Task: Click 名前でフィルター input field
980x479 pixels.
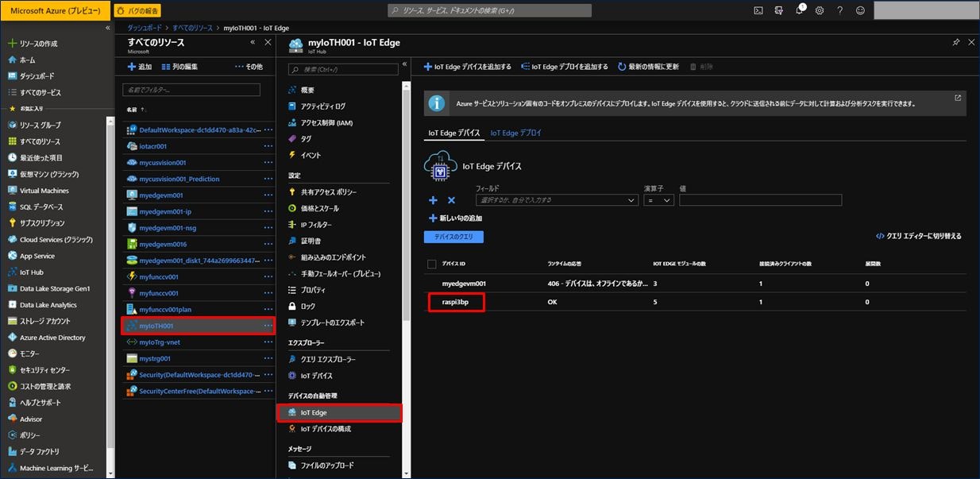Action: point(191,90)
